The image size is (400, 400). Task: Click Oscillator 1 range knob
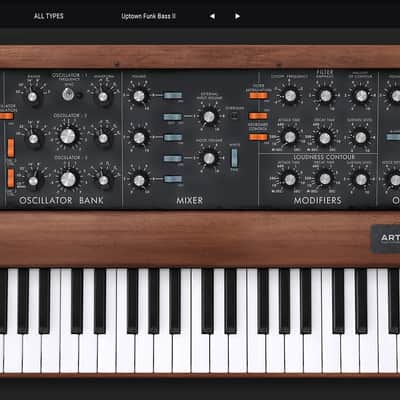click(x=32, y=97)
